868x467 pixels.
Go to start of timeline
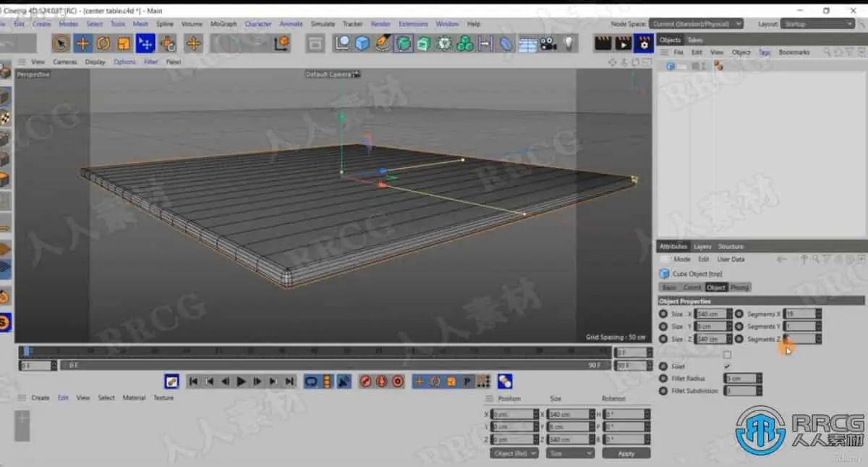[193, 381]
